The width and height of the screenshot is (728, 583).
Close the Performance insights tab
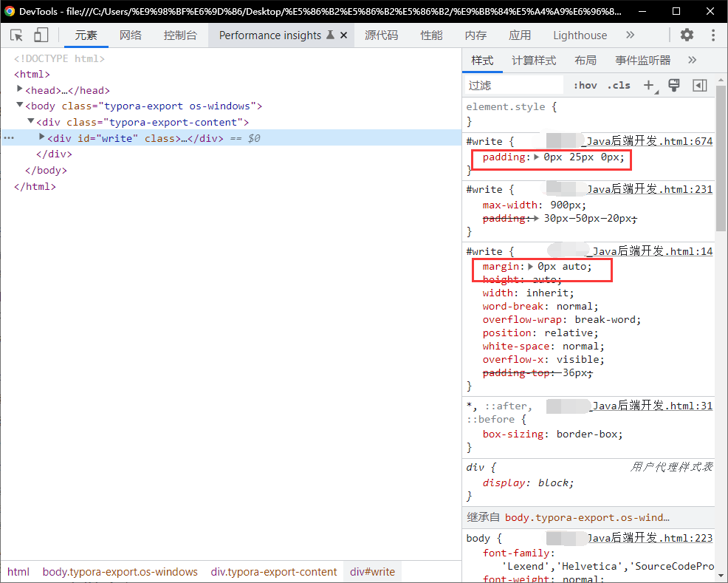click(x=343, y=35)
